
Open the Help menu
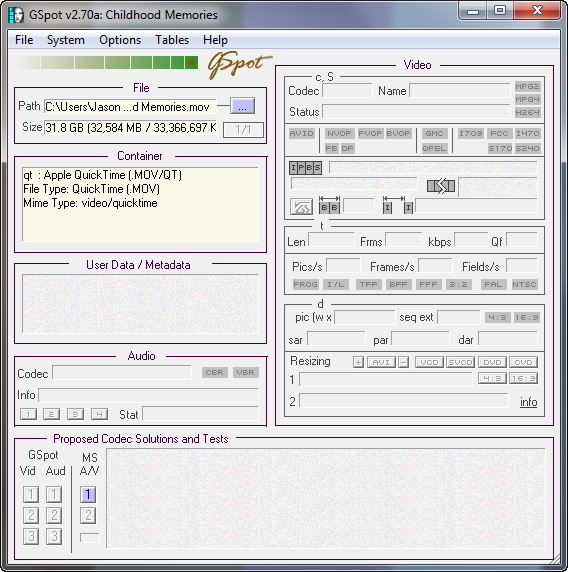[x=215, y=40]
